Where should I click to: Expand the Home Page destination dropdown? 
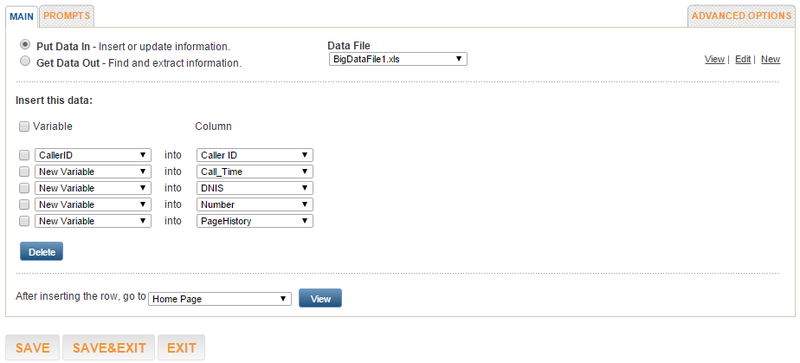(x=220, y=299)
